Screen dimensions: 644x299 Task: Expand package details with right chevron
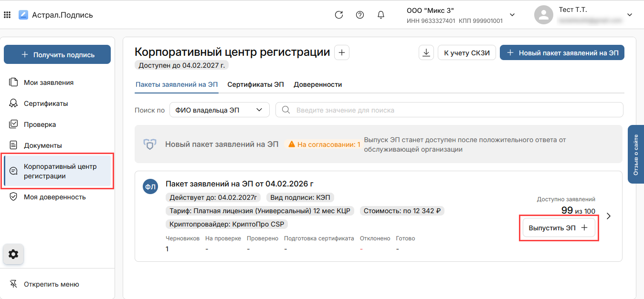(609, 216)
